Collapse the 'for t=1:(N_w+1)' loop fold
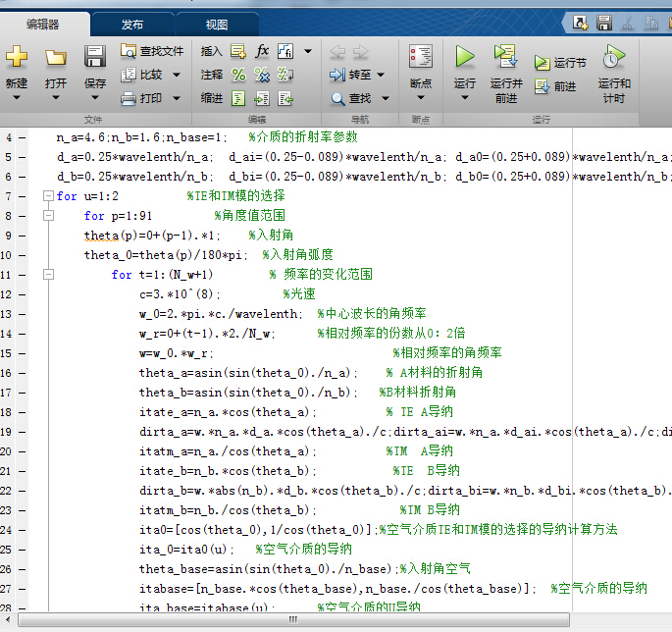Viewport: 672px width, 632px height. [x=48, y=275]
